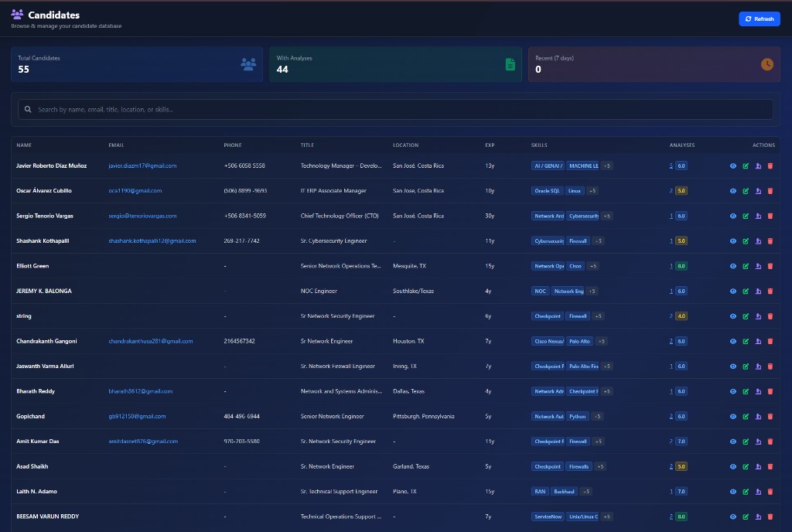The width and height of the screenshot is (792, 532).
Task: Focus the candidate search field
Action: pyautogui.click(x=395, y=109)
